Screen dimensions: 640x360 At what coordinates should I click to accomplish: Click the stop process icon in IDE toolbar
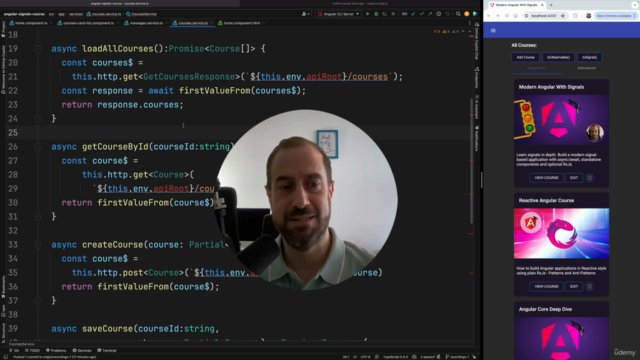(393, 14)
